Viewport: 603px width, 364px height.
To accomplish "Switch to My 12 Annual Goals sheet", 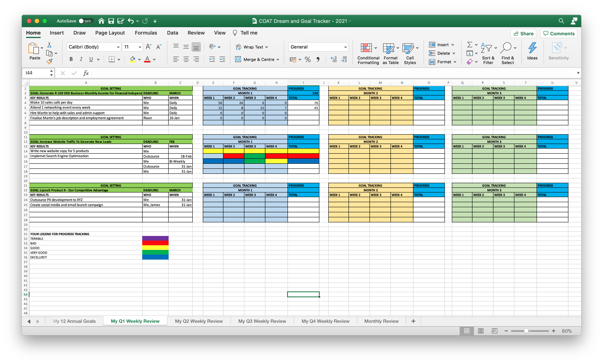I will [74, 321].
